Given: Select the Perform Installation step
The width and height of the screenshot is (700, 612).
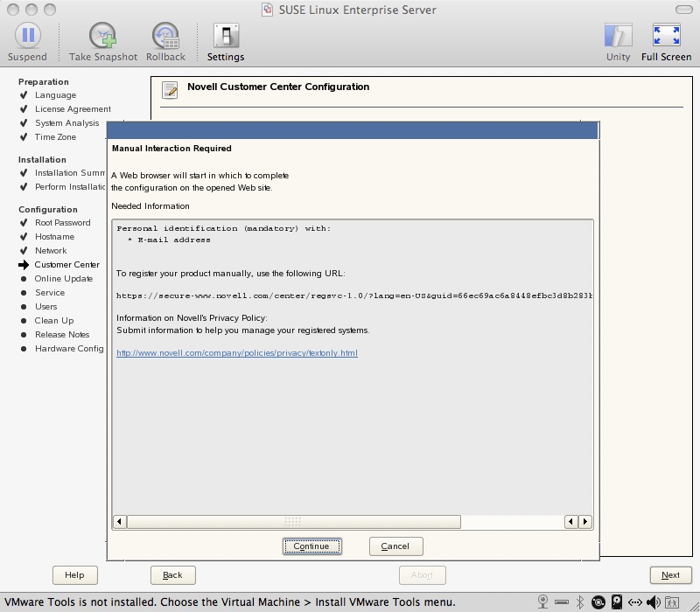Looking at the screenshot, I should (x=70, y=187).
